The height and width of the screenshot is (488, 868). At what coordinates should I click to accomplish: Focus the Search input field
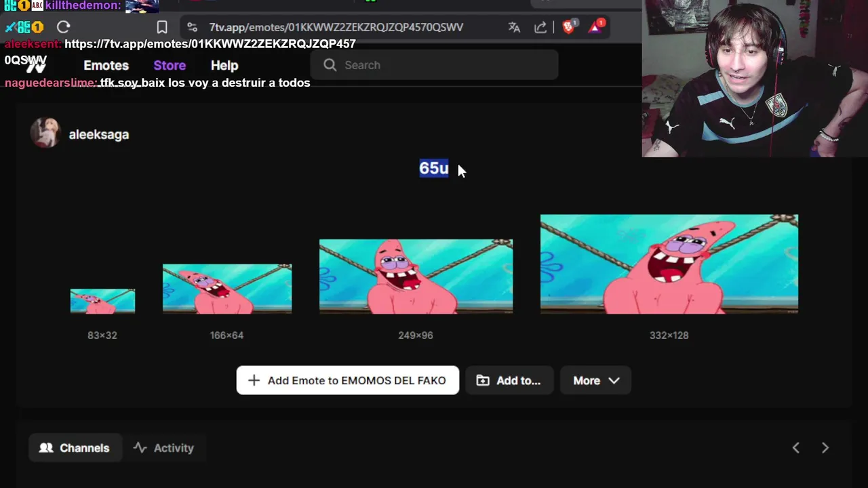(x=434, y=65)
